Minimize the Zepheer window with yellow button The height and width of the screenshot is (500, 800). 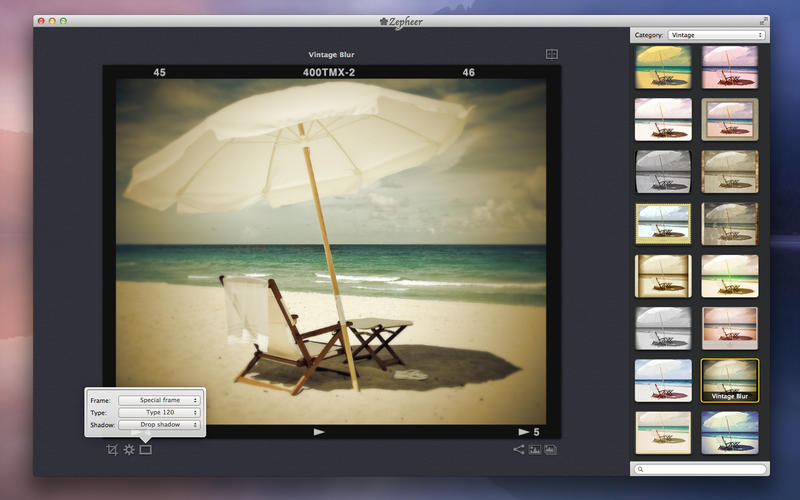coord(52,21)
